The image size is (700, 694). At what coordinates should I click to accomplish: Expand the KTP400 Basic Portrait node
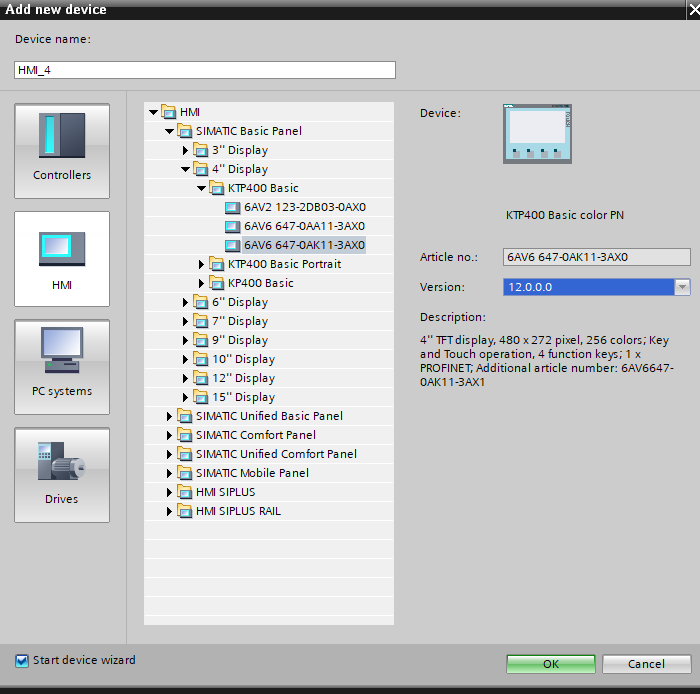(201, 265)
